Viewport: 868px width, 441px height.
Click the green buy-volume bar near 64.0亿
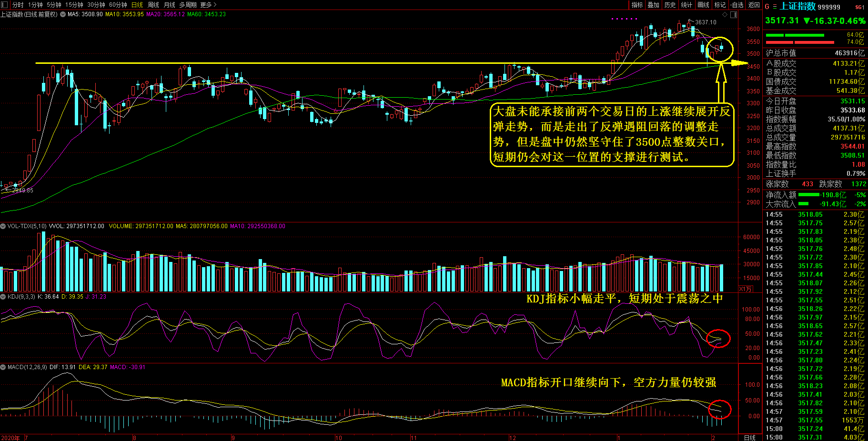[x=795, y=35]
